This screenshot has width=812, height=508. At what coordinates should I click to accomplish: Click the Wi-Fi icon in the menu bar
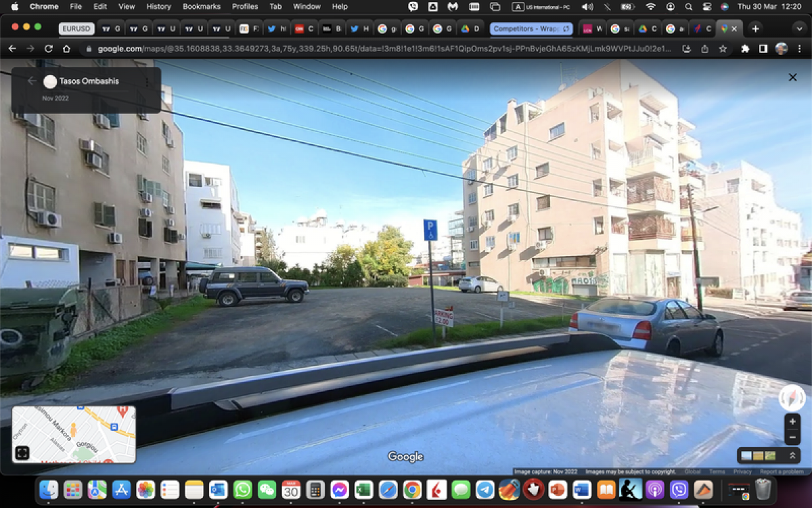[650, 6]
